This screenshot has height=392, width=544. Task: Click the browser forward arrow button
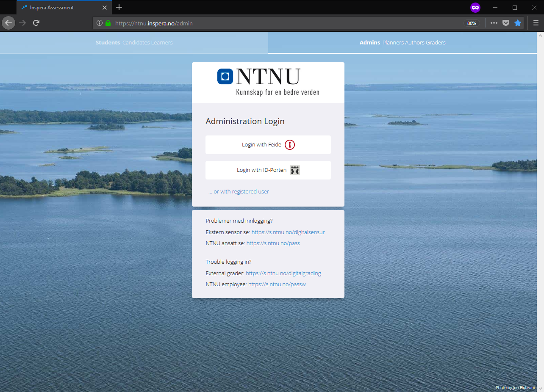tap(23, 23)
